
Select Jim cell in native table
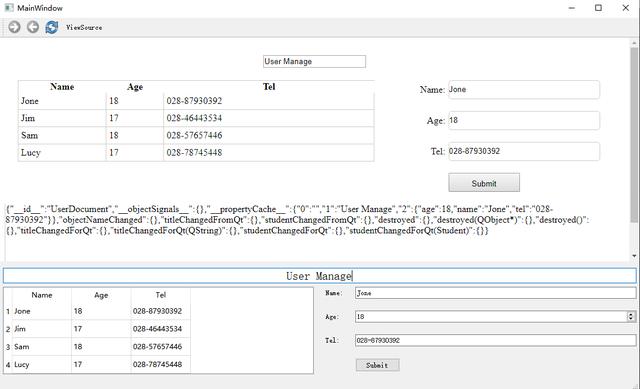[x=42, y=329]
